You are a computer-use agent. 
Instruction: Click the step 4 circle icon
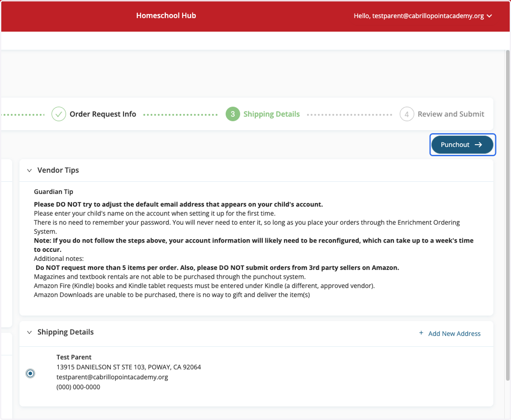407,114
